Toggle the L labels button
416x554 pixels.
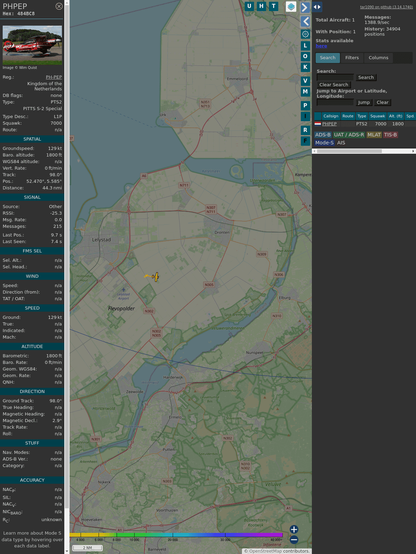point(305,46)
